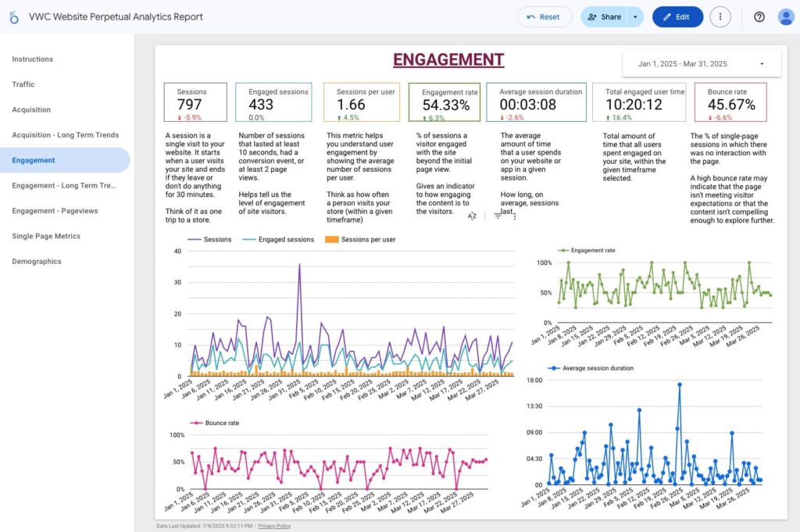The width and height of the screenshot is (800, 532).
Task: Click the user account avatar
Action: click(786, 17)
